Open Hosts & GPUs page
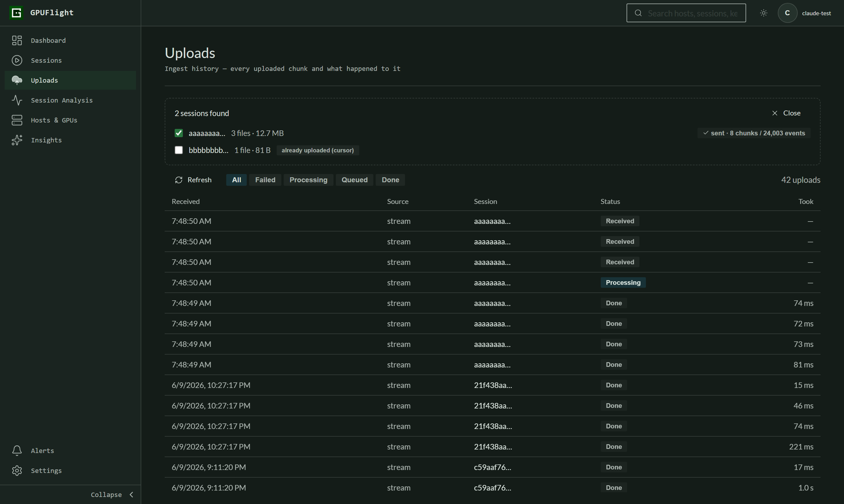The height and width of the screenshot is (504, 844). tap(70, 120)
